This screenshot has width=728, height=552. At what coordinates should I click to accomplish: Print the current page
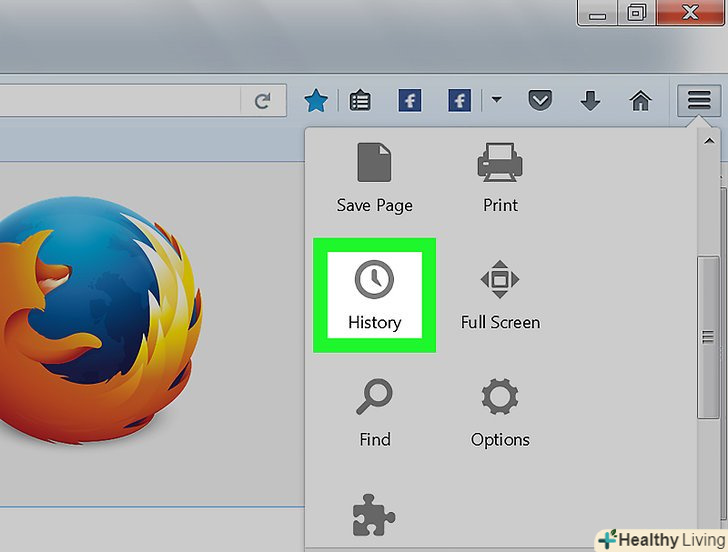pos(500,177)
